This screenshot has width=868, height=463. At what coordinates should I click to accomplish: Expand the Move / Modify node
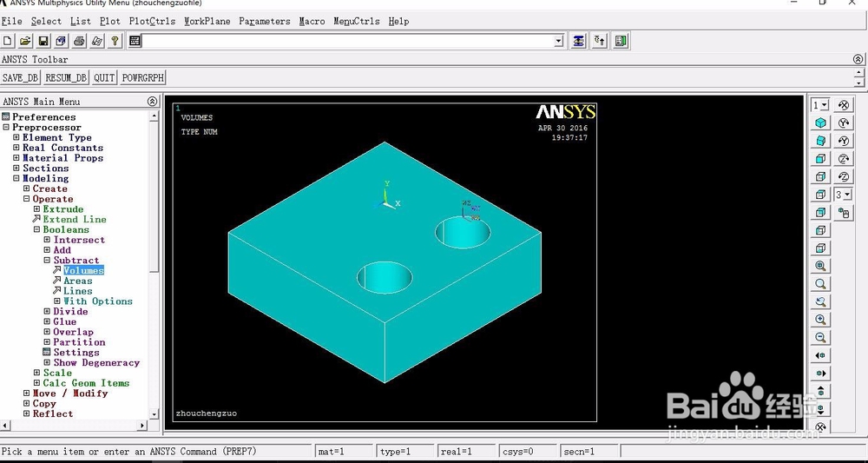click(27, 394)
